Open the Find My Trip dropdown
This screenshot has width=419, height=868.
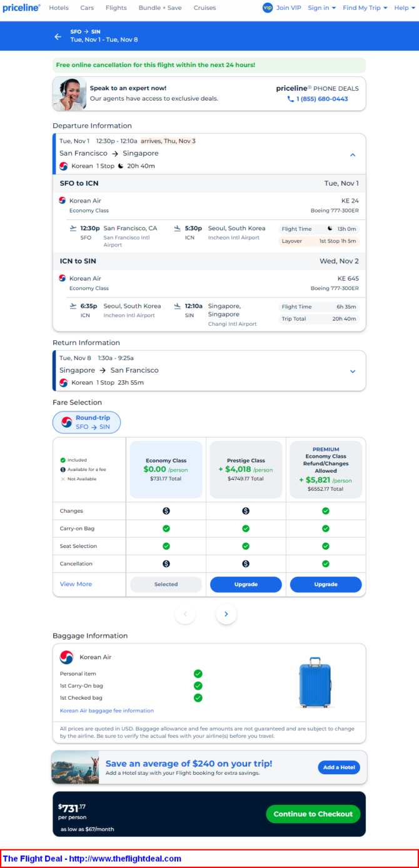pyautogui.click(x=365, y=8)
